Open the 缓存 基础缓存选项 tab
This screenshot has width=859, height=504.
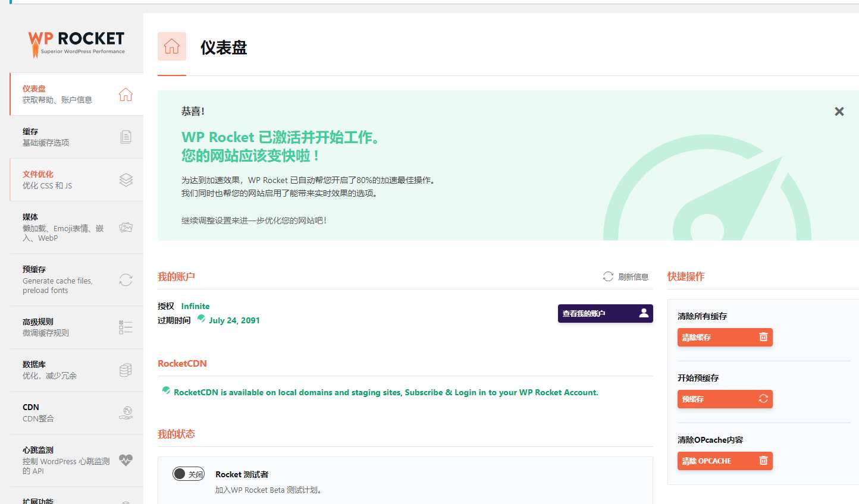tap(76, 137)
